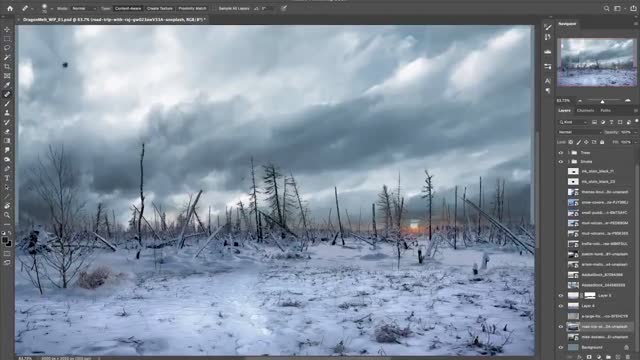The image size is (640, 360).
Task: Select the Move tool
Action: click(7, 29)
